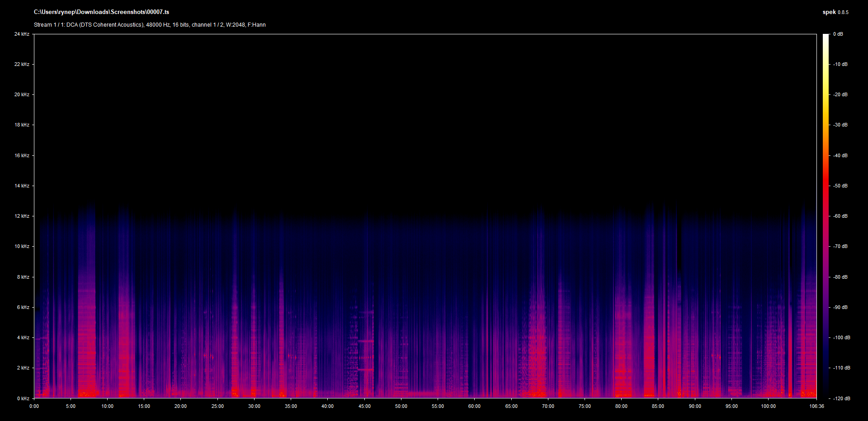
Task: Click the 100:00 time axis marker
Action: coord(768,406)
